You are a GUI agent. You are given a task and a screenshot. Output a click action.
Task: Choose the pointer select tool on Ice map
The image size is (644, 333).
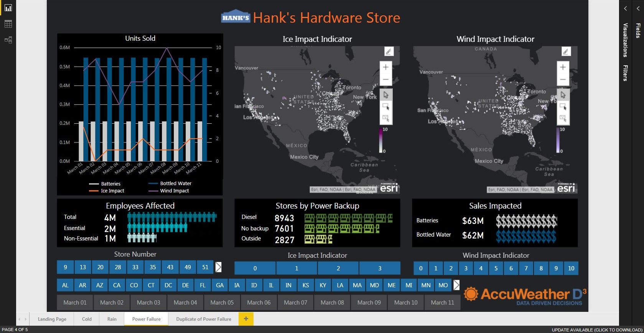pos(386,94)
